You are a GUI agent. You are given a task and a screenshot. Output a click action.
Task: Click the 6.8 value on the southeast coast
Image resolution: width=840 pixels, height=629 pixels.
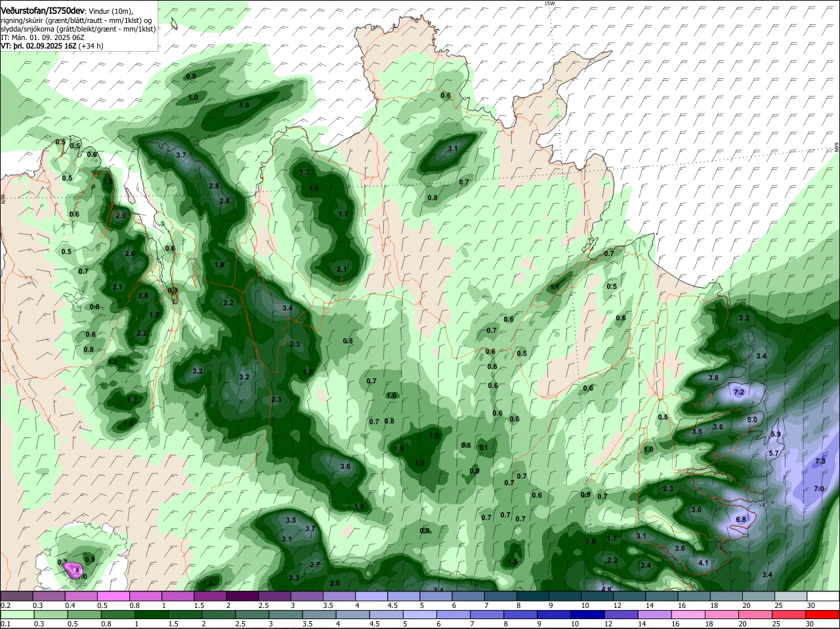[x=741, y=519]
